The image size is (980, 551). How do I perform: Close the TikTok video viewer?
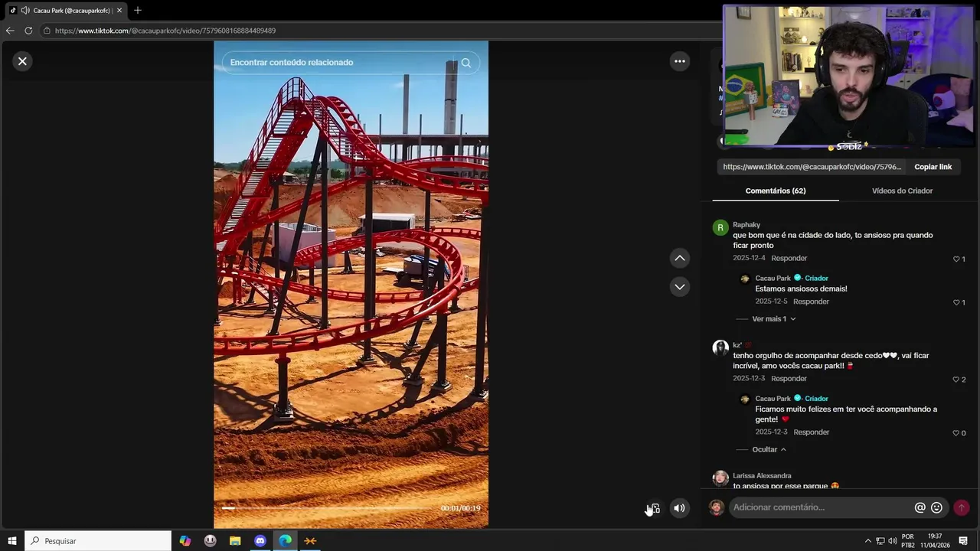click(x=22, y=61)
